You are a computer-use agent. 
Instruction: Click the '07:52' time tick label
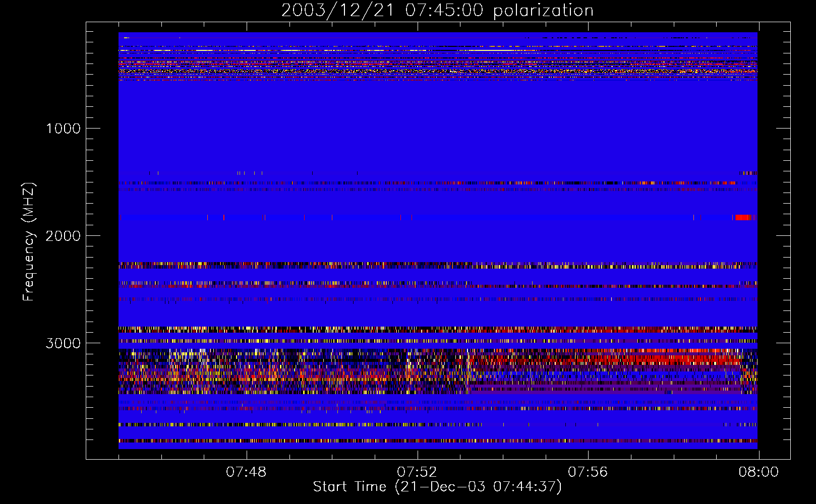[x=417, y=472]
